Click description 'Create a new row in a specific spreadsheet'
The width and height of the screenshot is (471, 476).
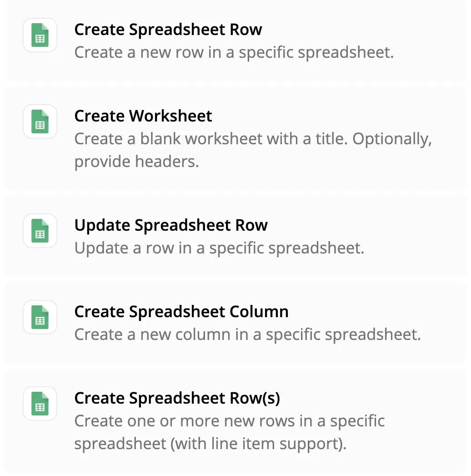(234, 52)
